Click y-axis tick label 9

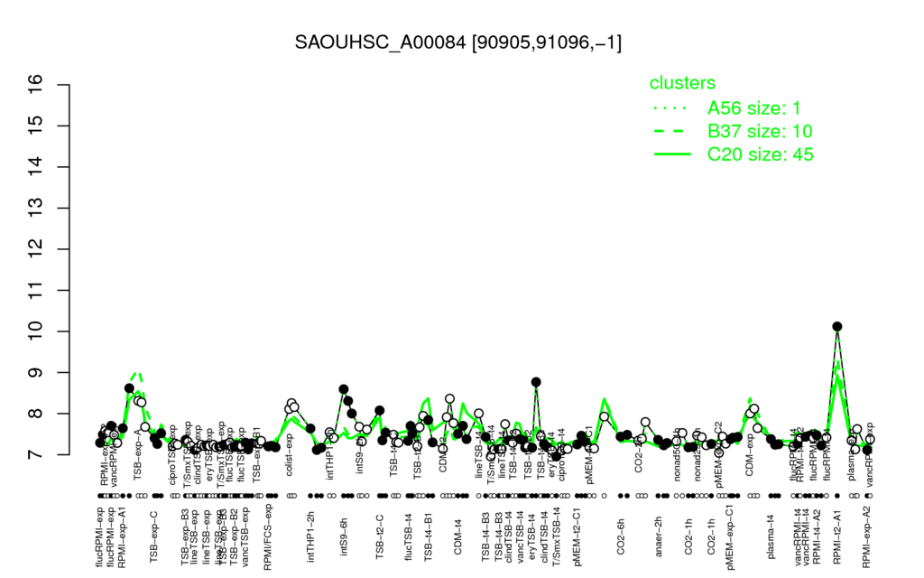click(x=35, y=373)
